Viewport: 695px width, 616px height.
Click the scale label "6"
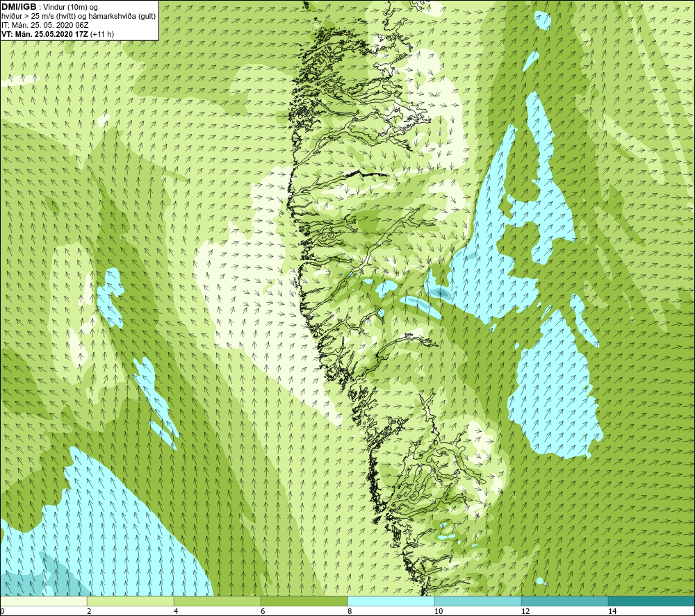point(263,611)
